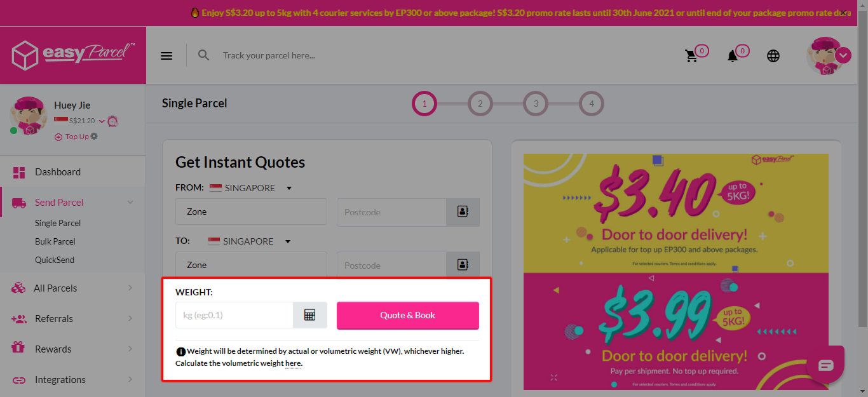The width and height of the screenshot is (868, 397).
Task: Open the FROM address book icon
Action: (x=463, y=212)
